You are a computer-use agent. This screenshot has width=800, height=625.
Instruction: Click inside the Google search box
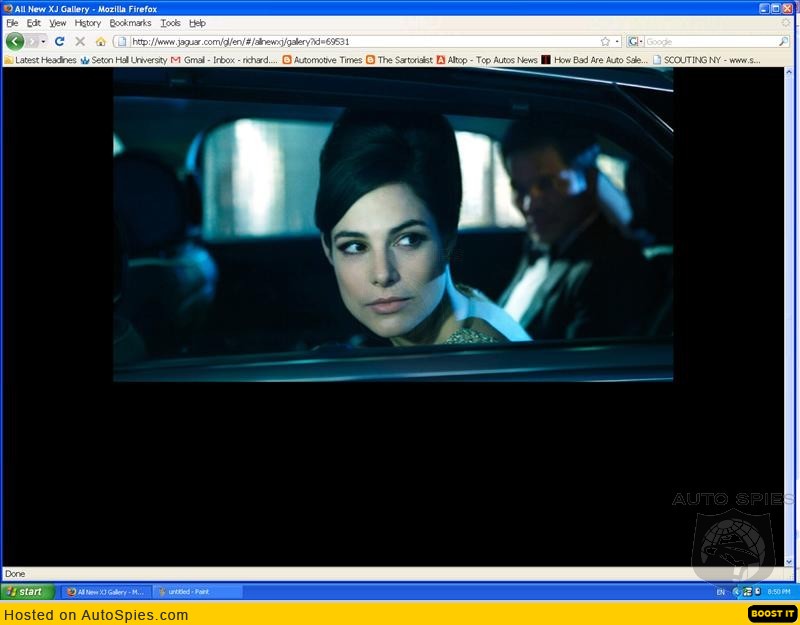coord(711,42)
